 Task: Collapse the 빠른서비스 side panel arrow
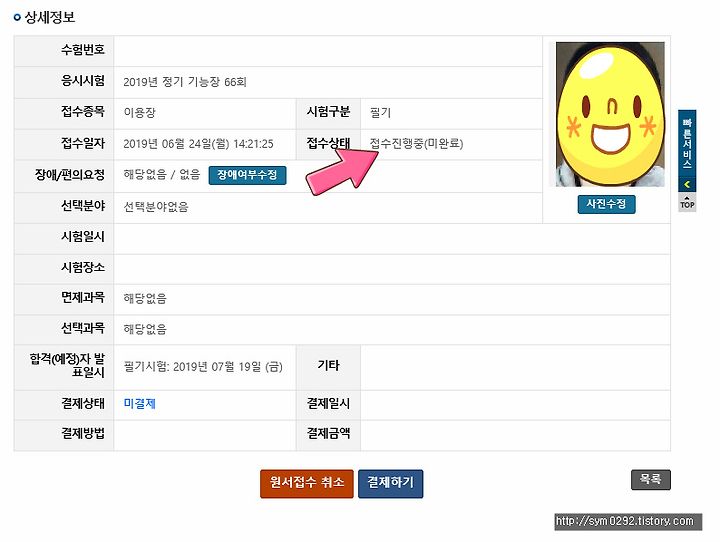tap(687, 185)
